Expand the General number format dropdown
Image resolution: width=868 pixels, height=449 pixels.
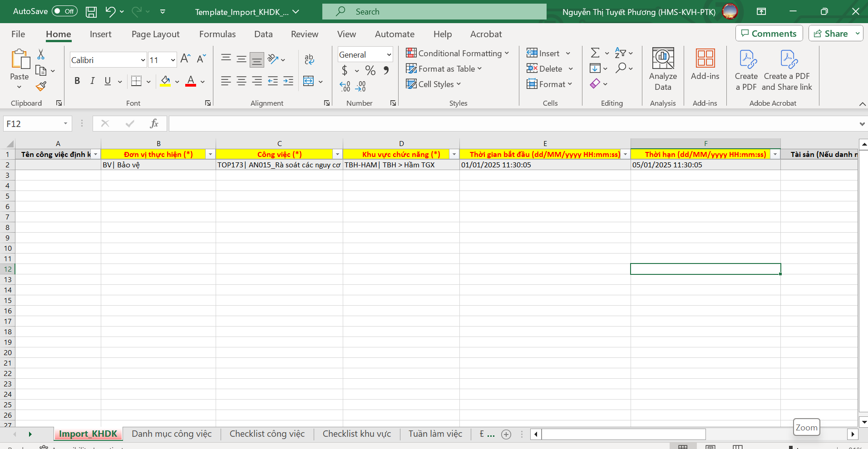[389, 55]
